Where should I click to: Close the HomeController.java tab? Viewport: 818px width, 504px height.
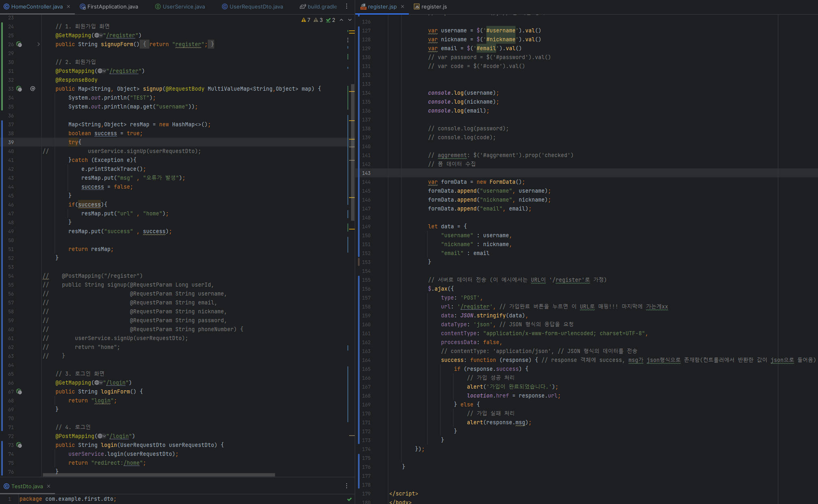(68, 6)
